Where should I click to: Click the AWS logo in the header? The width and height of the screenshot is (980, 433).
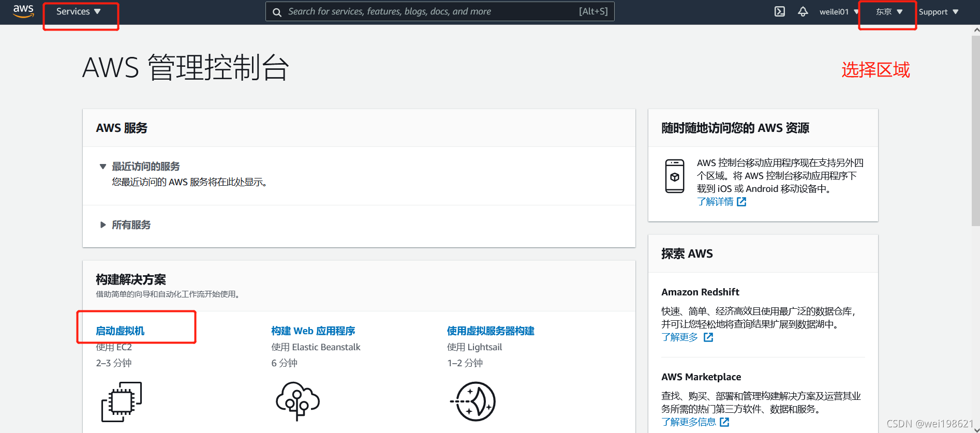23,11
